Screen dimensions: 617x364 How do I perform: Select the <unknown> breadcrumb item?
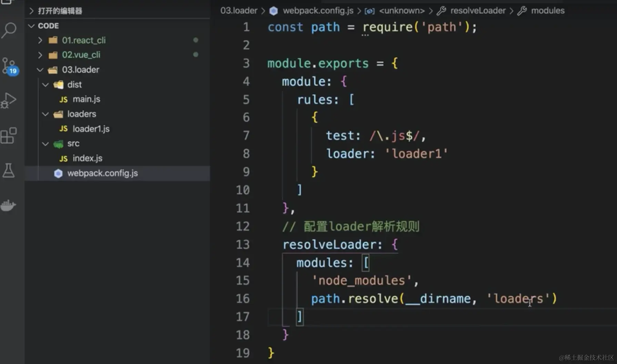[402, 11]
